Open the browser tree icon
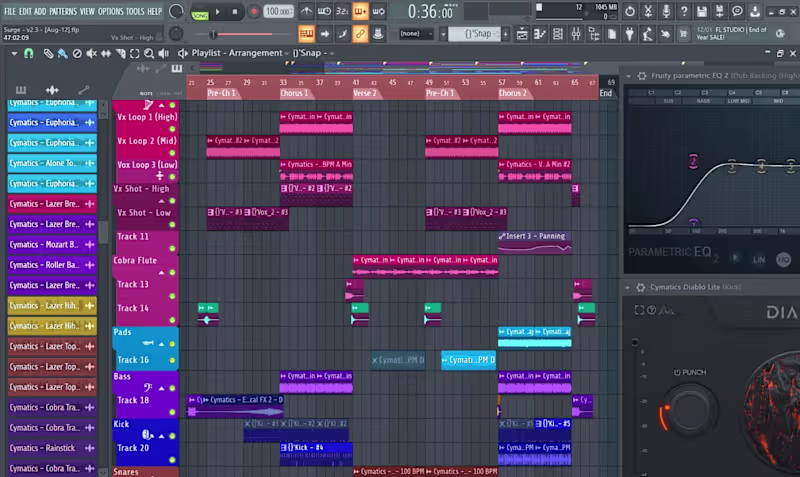800x477 pixels. tap(594, 34)
